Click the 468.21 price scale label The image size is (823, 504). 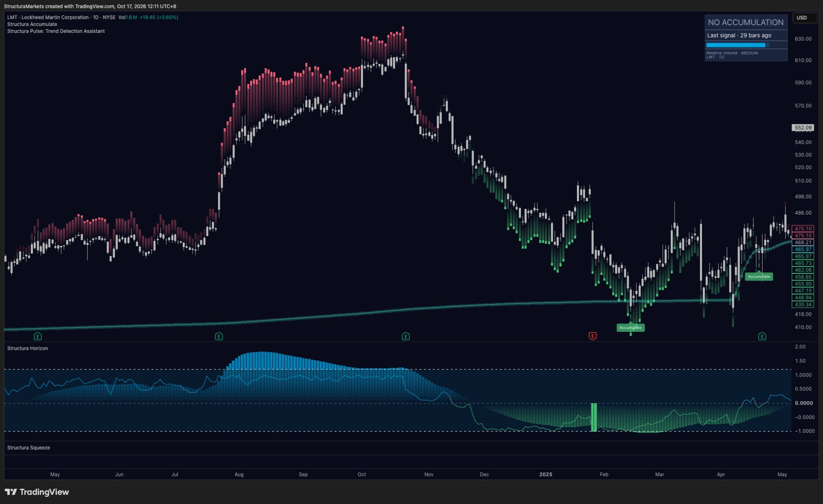[x=803, y=243]
